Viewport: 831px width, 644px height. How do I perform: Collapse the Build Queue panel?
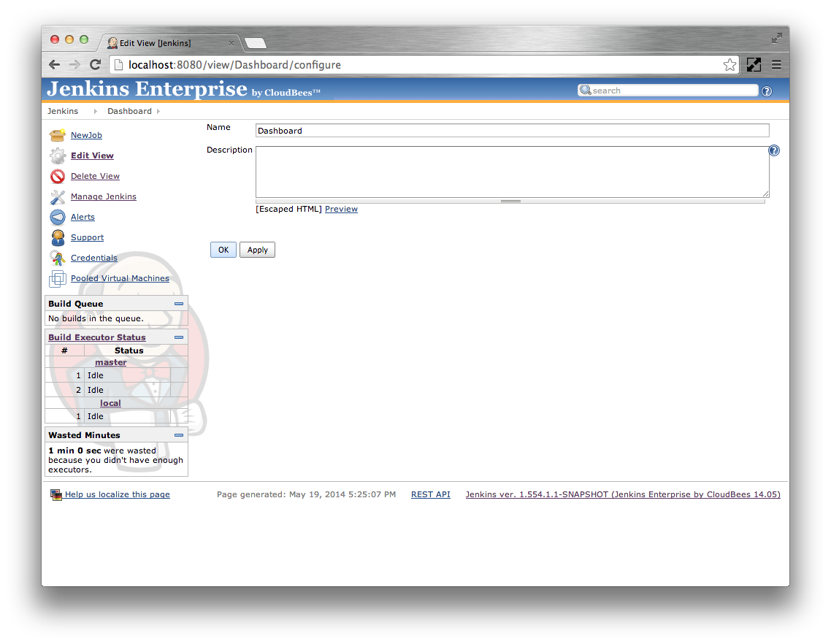click(179, 304)
